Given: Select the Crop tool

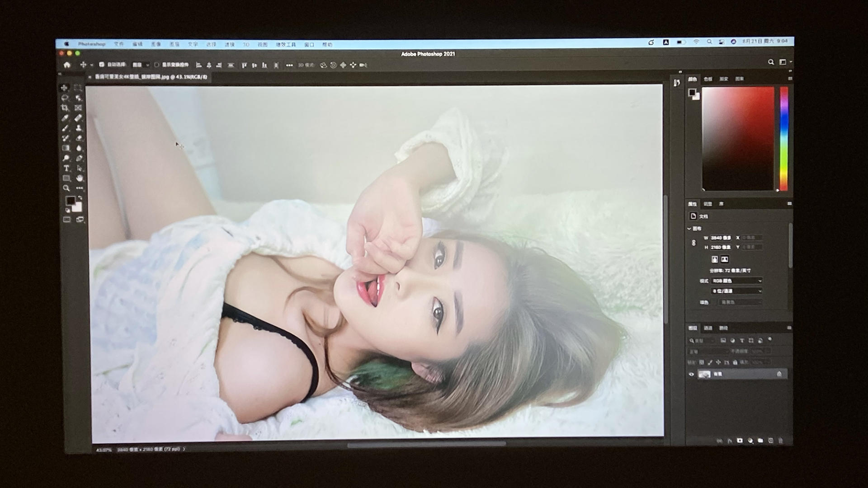Looking at the screenshot, I should coord(65,108).
